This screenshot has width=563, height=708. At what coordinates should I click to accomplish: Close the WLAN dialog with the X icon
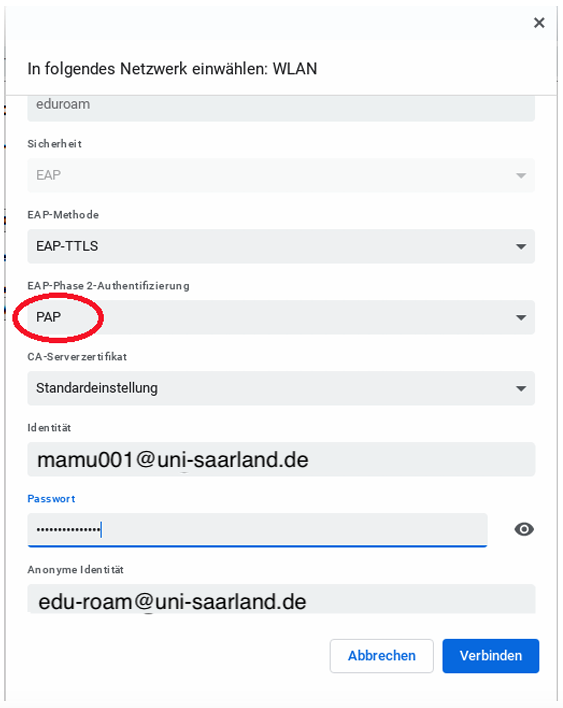(539, 23)
